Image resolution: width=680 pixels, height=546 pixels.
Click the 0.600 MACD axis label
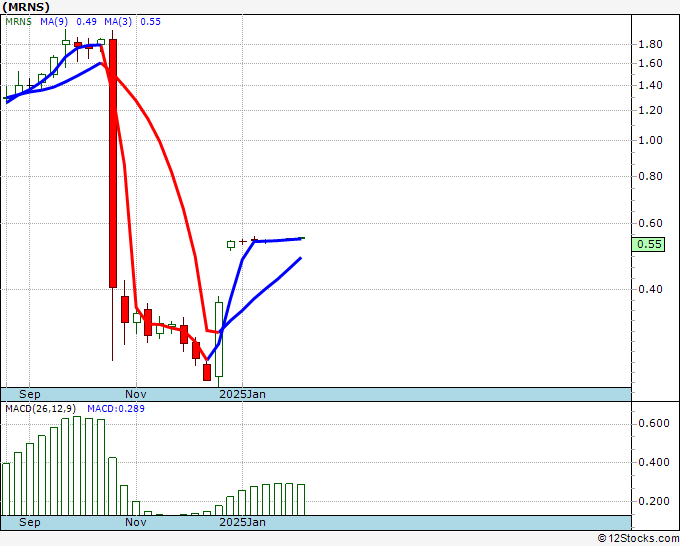tap(654, 423)
